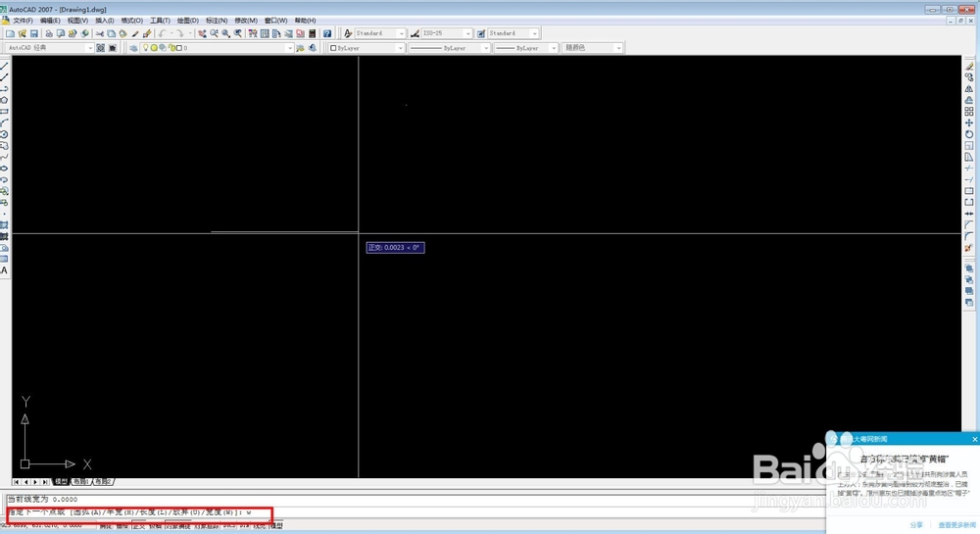The height and width of the screenshot is (534, 980).
Task: Switch to the 模型 model tab
Action: (x=61, y=481)
